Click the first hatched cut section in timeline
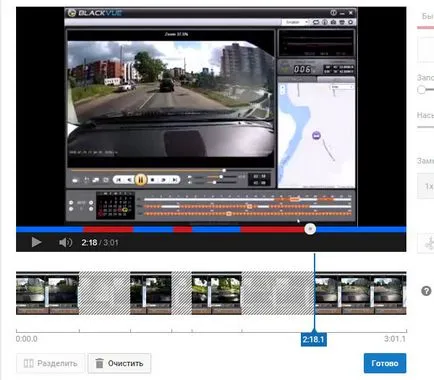 pos(104,293)
